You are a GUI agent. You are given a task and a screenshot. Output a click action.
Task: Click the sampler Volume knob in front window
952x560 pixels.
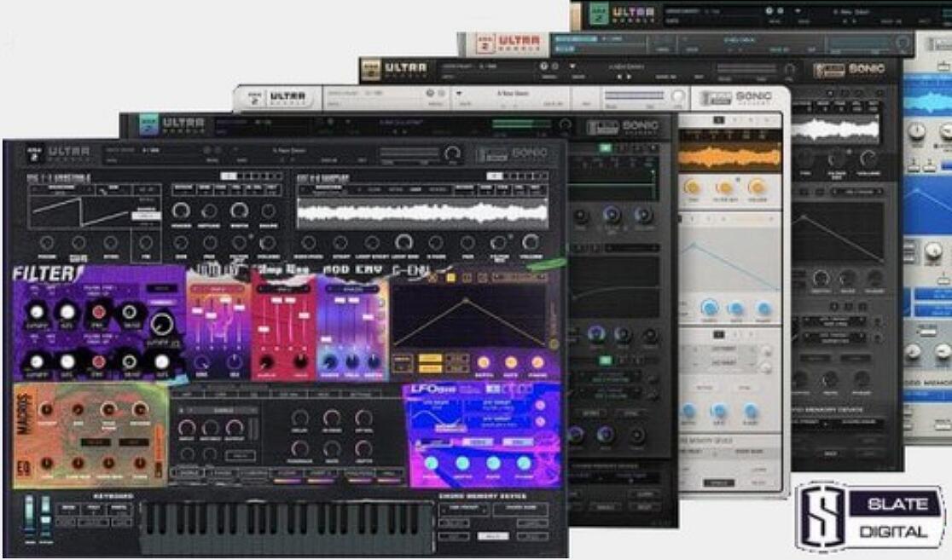coord(531,243)
